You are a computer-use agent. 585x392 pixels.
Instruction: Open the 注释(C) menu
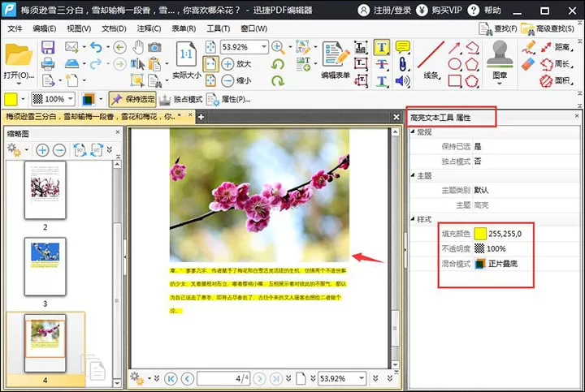coord(149,28)
